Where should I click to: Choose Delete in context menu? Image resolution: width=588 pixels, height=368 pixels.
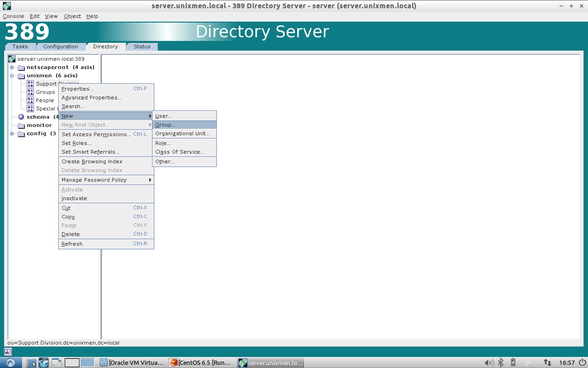click(x=106, y=234)
